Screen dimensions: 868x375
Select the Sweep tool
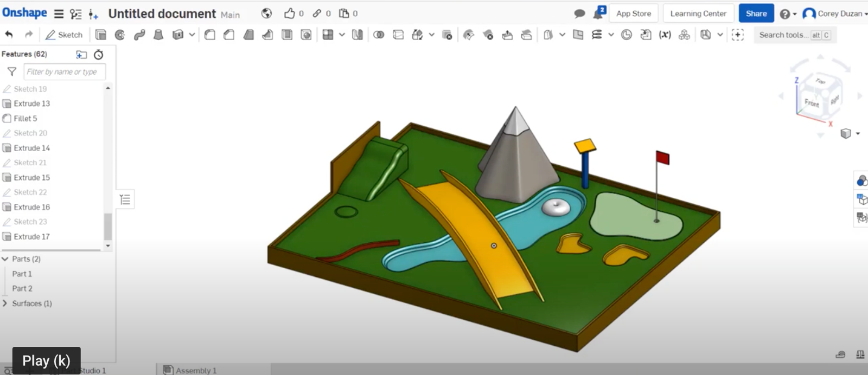139,35
